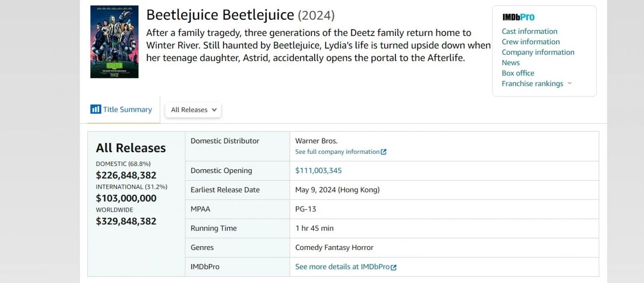This screenshot has width=644, height=283.
Task: Click the Title Summary bar chart icon
Action: coord(95,109)
